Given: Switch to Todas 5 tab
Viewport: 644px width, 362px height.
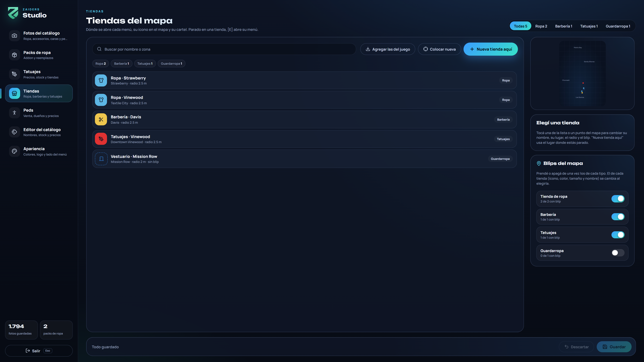Looking at the screenshot, I should pos(520,26).
